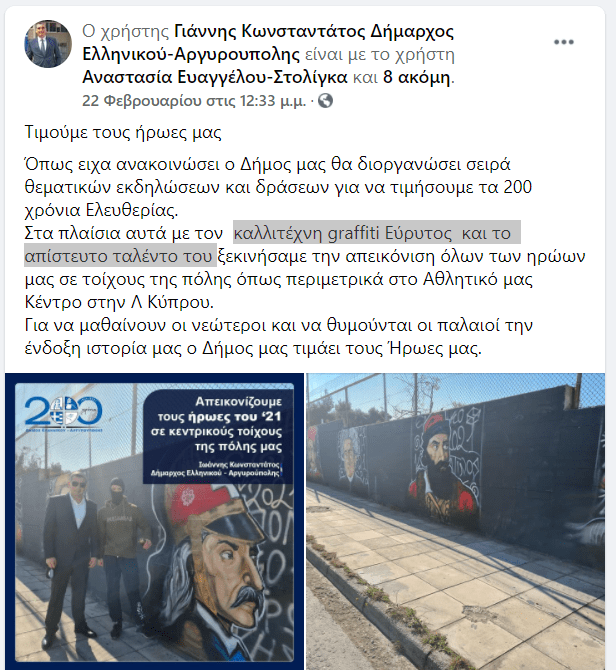Click the paragraph about 200 χρόνια Ελευθερίας
The image size is (616, 670).
click(x=278, y=187)
